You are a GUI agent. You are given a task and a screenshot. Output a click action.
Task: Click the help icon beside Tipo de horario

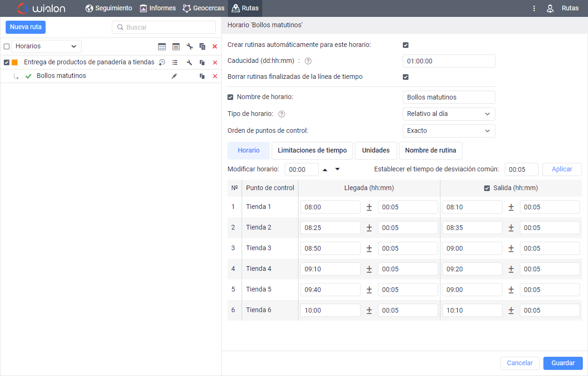click(x=281, y=114)
